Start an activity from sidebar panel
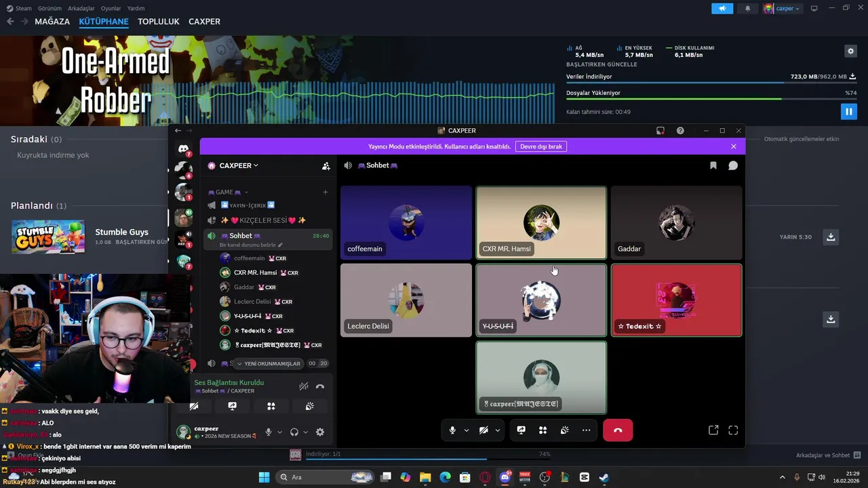 click(271, 406)
